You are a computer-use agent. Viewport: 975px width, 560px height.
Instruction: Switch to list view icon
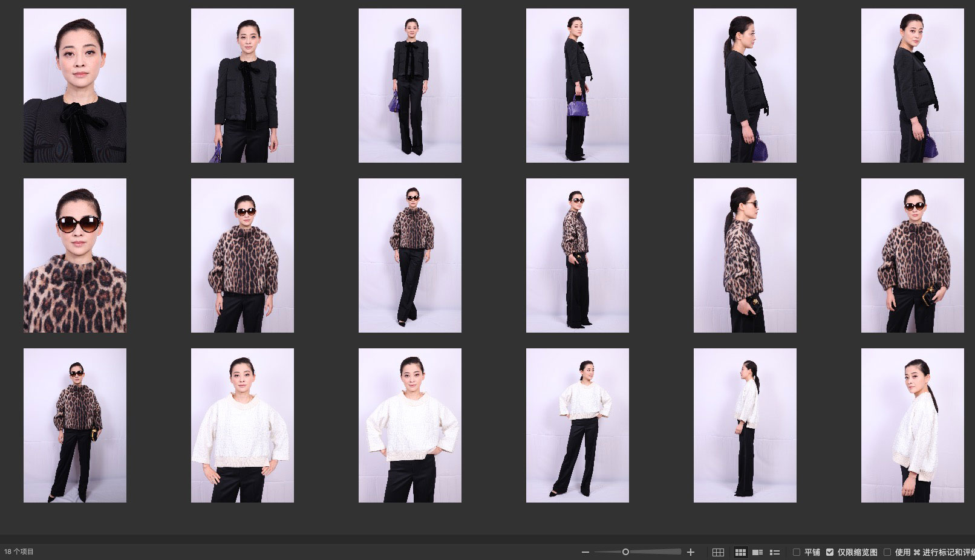click(x=774, y=552)
